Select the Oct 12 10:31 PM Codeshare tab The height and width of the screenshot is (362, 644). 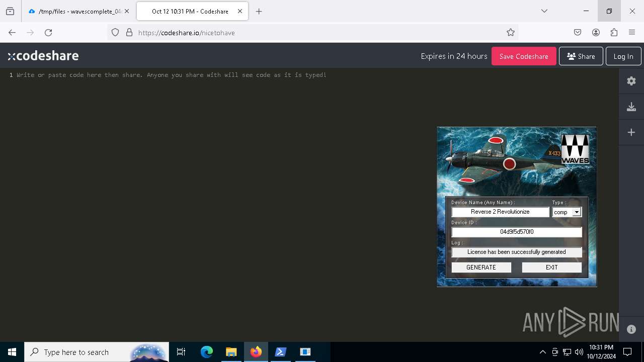pos(192,11)
